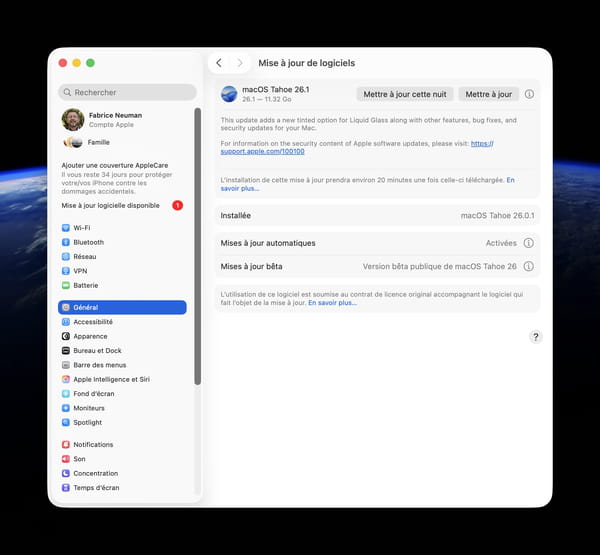Select the Accessibilité sidebar item
600x555 pixels.
pos(92,322)
